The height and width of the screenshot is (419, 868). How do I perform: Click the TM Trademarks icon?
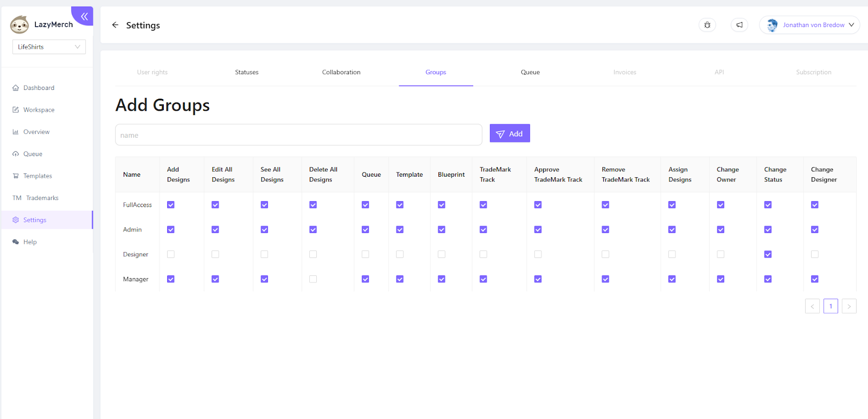point(17,198)
